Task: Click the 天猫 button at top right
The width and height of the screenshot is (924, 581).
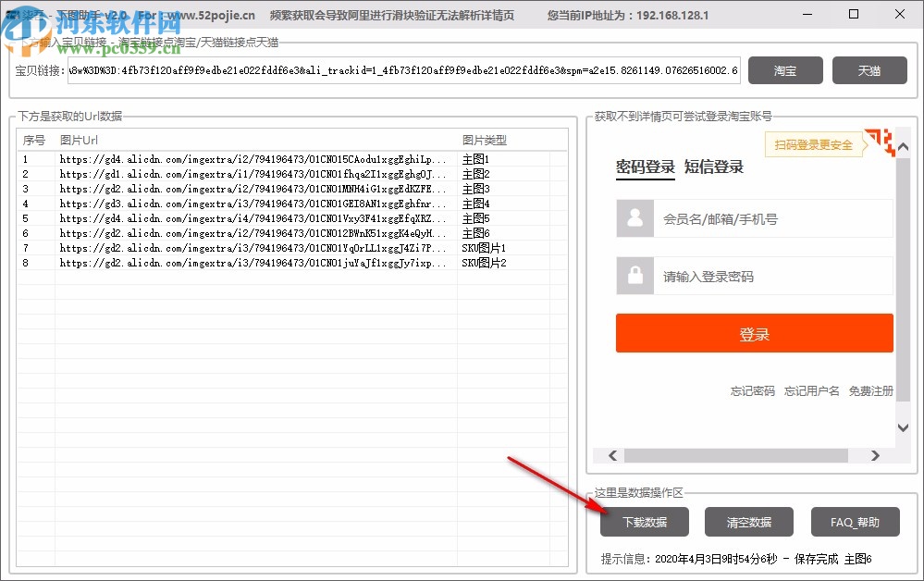Action: point(869,69)
